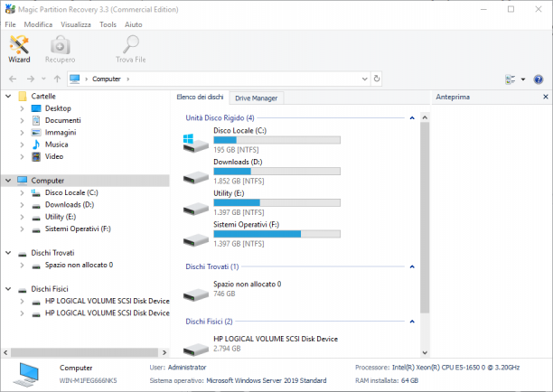Image resolution: width=553 pixels, height=392 pixels.
Task: Go forward with the right arrow
Action: [31, 79]
